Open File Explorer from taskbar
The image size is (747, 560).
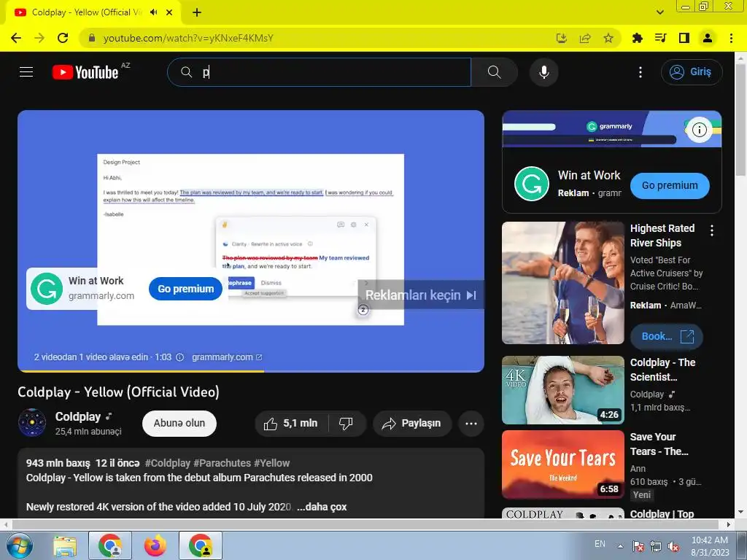(x=65, y=545)
